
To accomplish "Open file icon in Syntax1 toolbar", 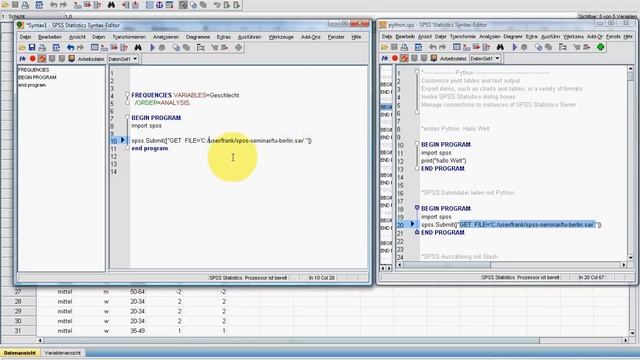I will tap(22, 48).
